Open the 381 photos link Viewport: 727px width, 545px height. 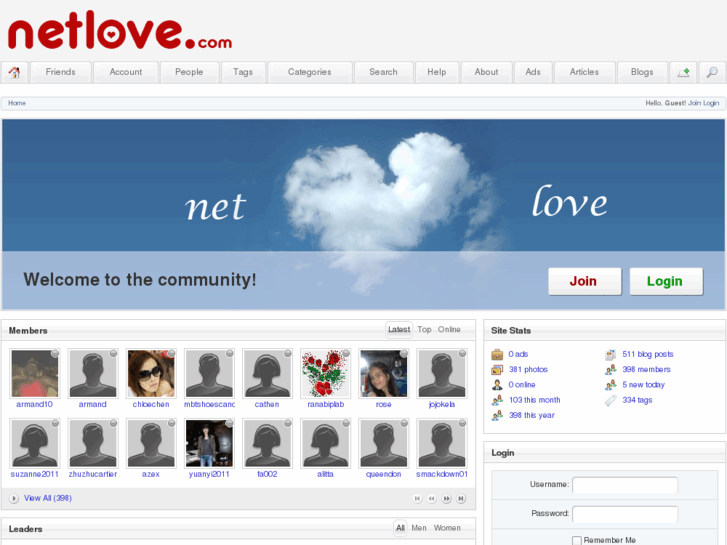[x=528, y=370]
